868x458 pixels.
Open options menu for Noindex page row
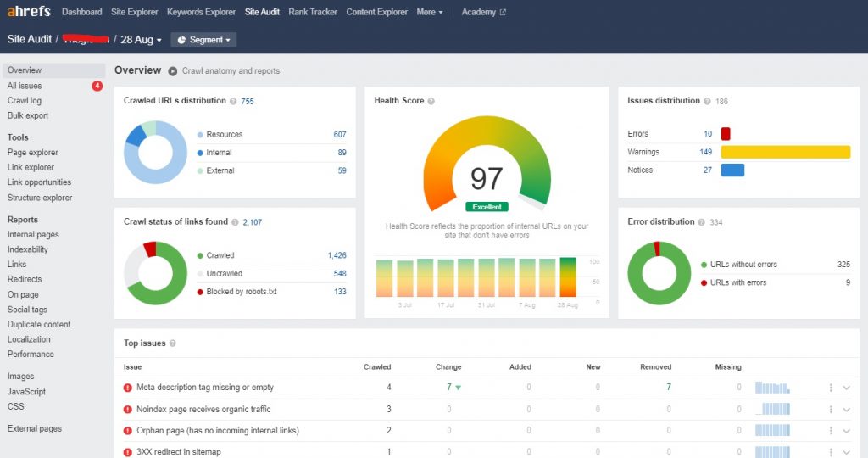pyautogui.click(x=831, y=410)
